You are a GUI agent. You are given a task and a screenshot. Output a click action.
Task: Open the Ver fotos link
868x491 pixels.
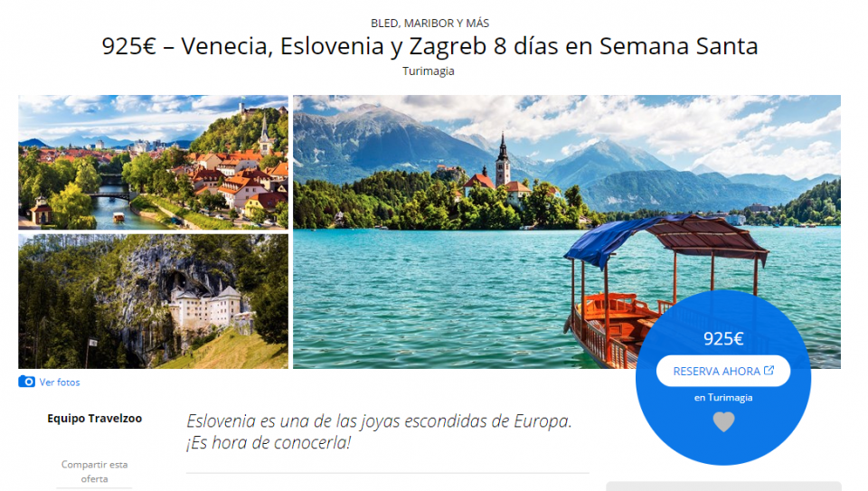[60, 382]
